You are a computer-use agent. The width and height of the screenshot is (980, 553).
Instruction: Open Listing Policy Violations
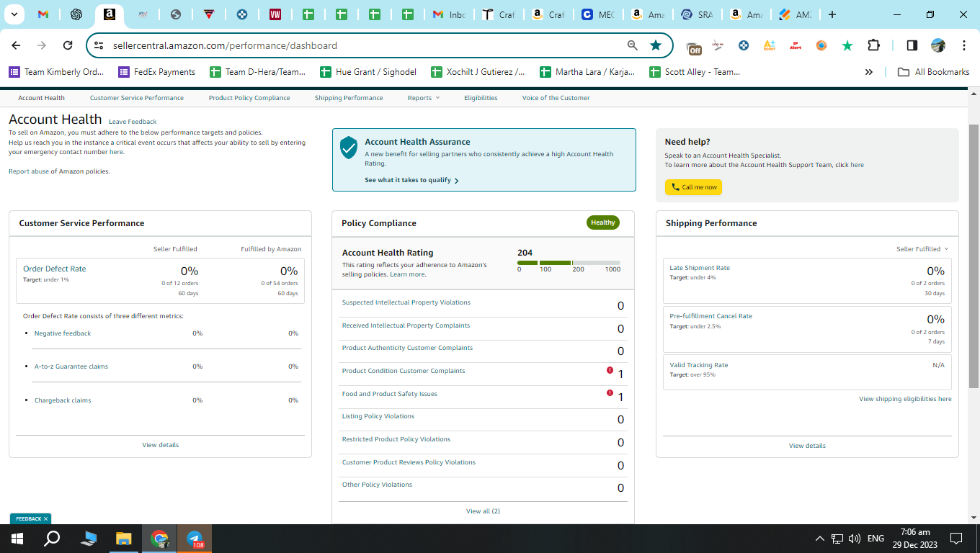point(378,416)
